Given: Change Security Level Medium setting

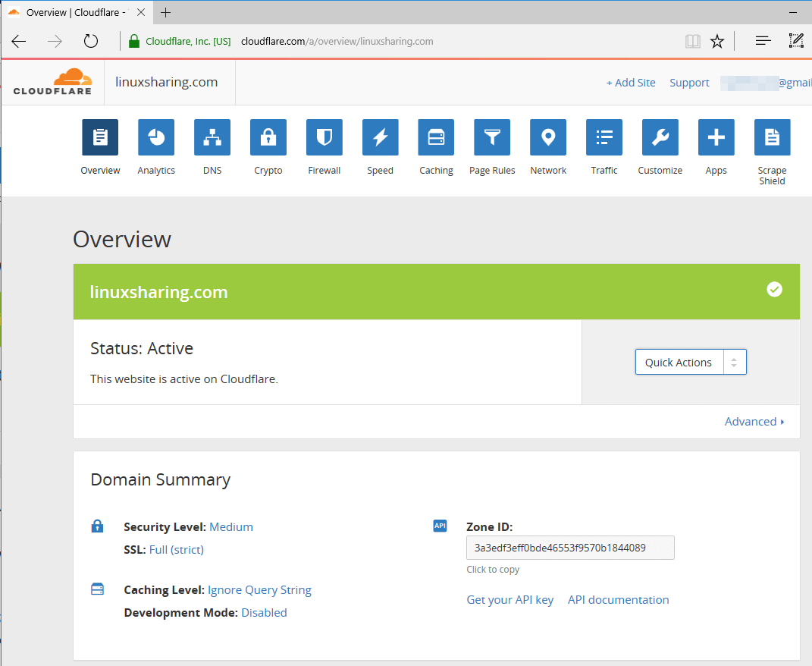Looking at the screenshot, I should click(x=231, y=527).
